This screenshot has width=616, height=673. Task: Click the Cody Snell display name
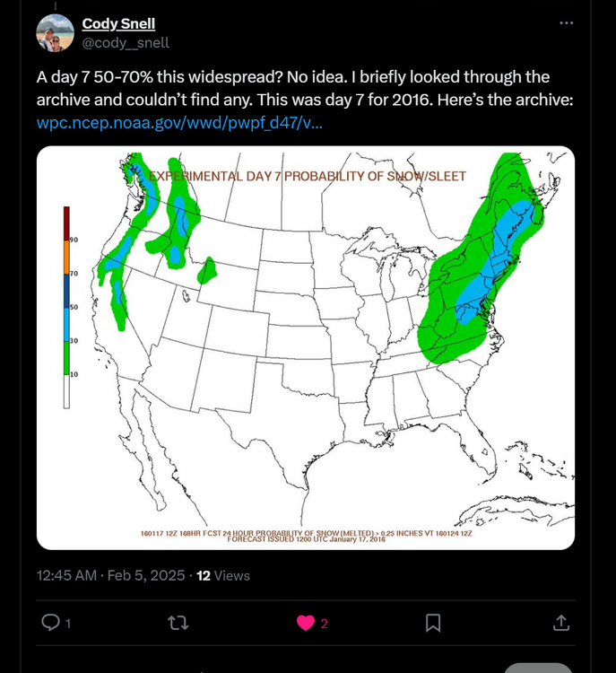click(x=118, y=23)
